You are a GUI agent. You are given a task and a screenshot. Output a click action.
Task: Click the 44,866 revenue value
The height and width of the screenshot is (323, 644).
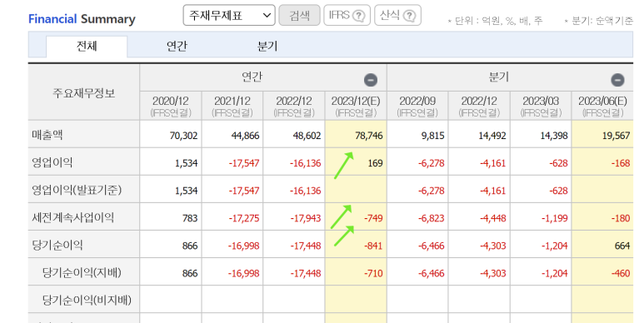(245, 136)
